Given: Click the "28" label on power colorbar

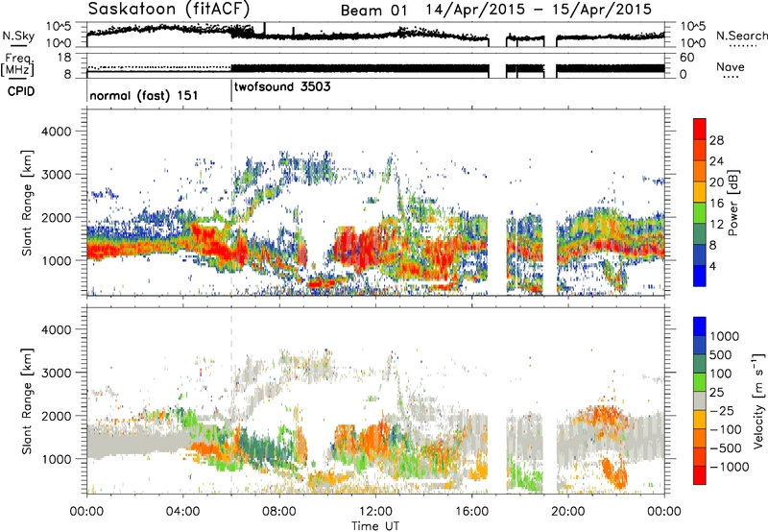Looking at the screenshot, I should click(716, 140).
